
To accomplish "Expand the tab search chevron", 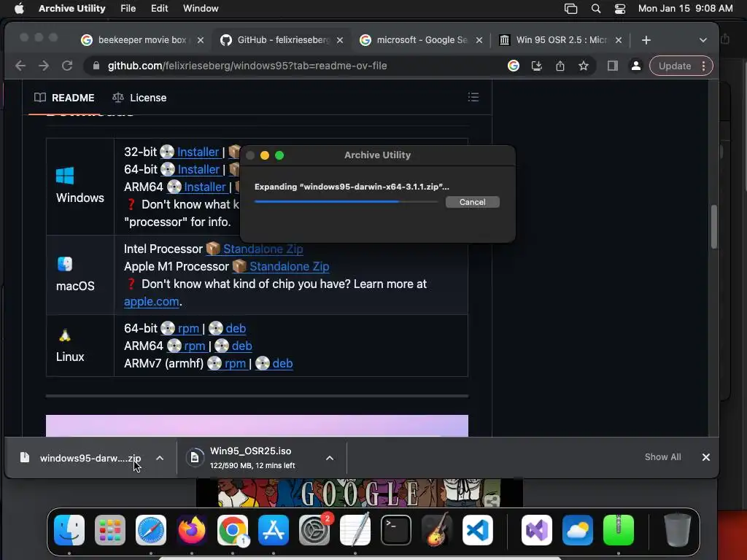I will (703, 40).
